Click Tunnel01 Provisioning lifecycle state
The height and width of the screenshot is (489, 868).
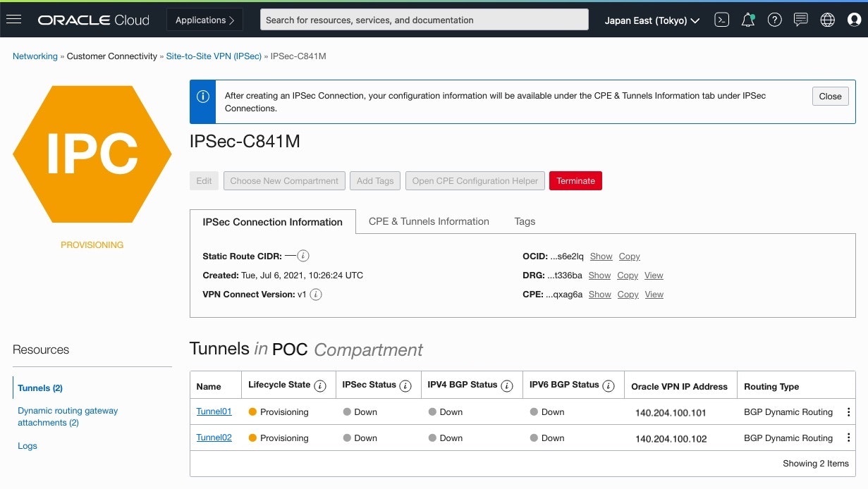(x=279, y=412)
